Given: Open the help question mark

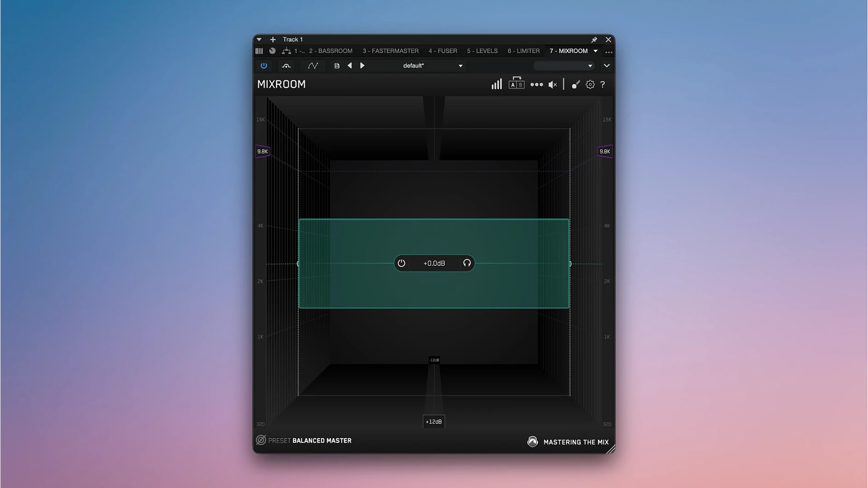Looking at the screenshot, I should [603, 85].
